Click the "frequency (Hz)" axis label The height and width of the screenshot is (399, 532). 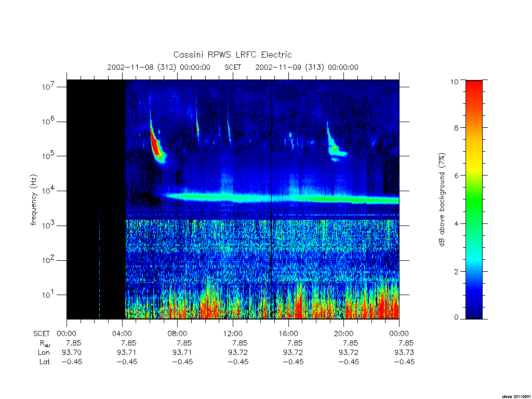click(33, 200)
